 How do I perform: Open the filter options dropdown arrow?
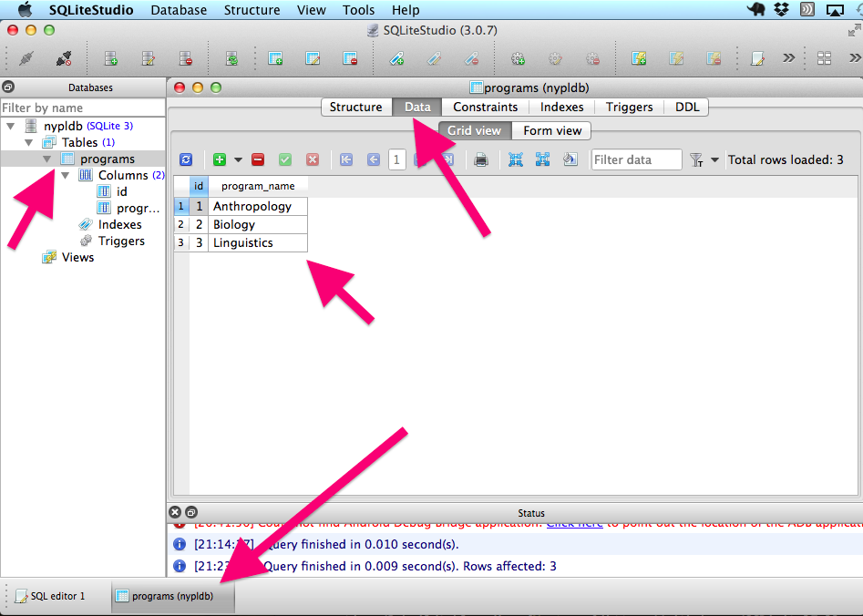coord(714,159)
